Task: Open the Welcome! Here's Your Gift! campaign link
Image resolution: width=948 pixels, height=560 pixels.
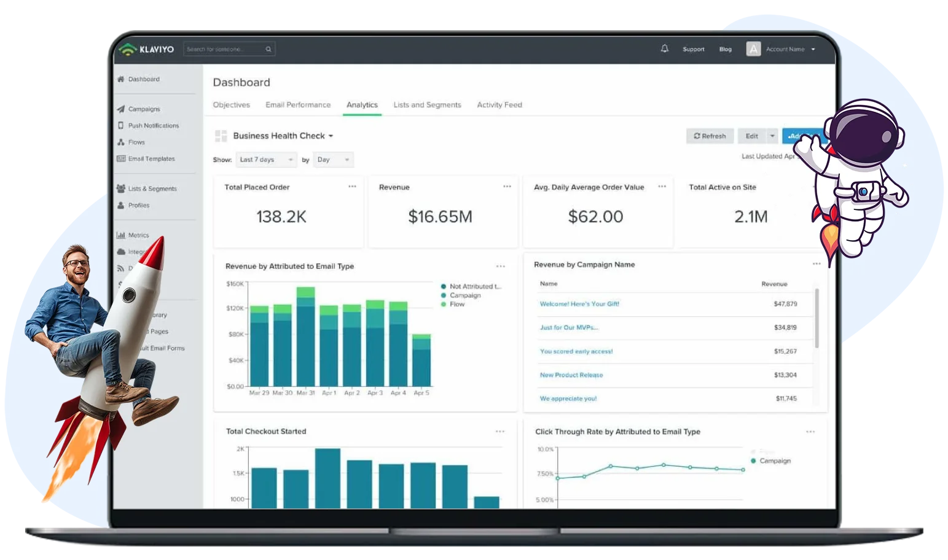Action: (579, 304)
